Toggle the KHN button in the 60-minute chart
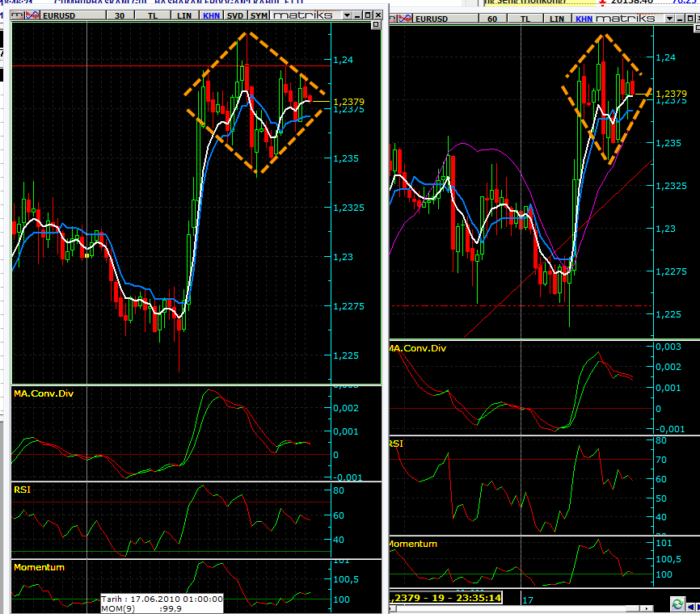The width and height of the screenshot is (700, 614). 584,19
